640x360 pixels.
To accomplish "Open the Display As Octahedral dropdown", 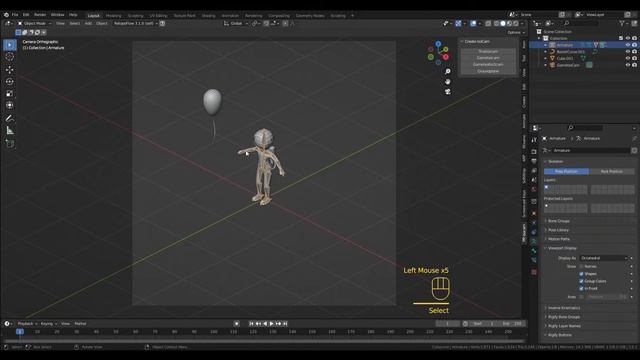I will [604, 258].
